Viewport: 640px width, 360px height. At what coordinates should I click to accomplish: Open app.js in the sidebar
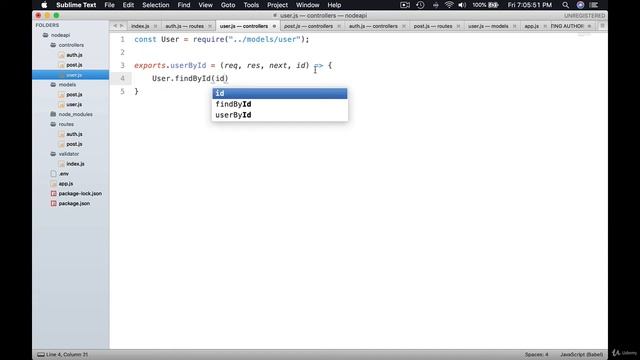[66, 184]
